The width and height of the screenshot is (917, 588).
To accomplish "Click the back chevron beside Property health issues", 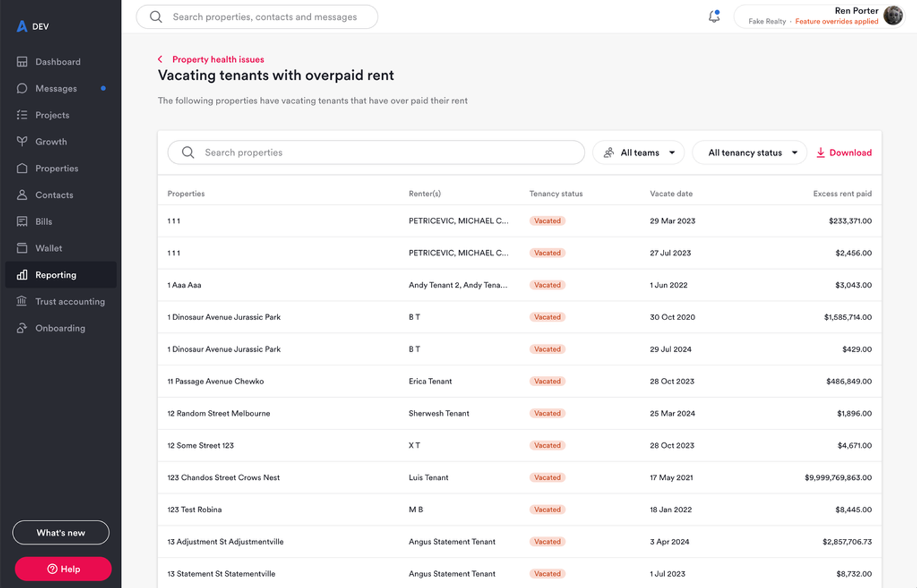I will (160, 59).
